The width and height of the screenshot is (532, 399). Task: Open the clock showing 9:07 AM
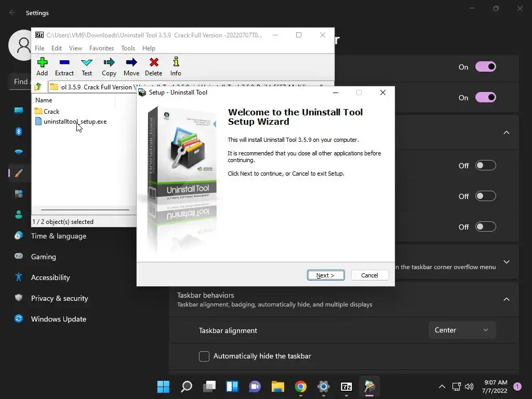tap(495, 387)
